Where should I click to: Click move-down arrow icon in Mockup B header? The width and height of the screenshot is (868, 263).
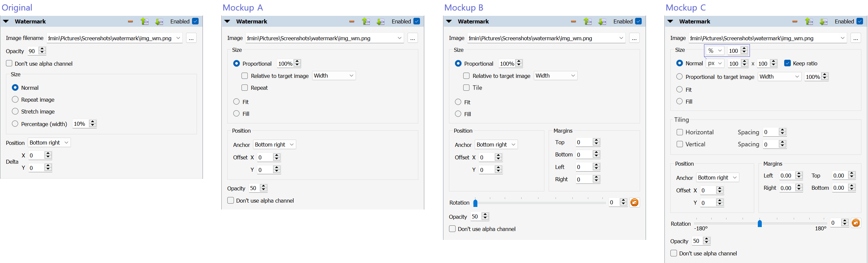[x=602, y=21]
